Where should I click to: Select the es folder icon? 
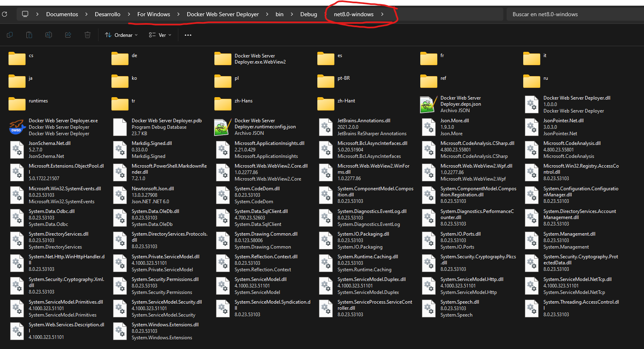(326, 59)
